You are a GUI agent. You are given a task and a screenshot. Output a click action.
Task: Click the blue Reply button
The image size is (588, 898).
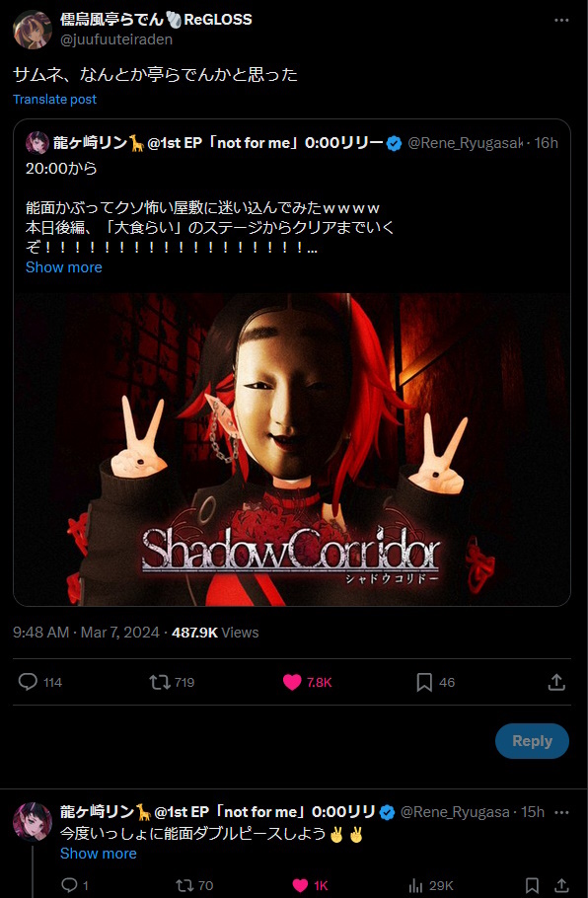tap(532, 740)
